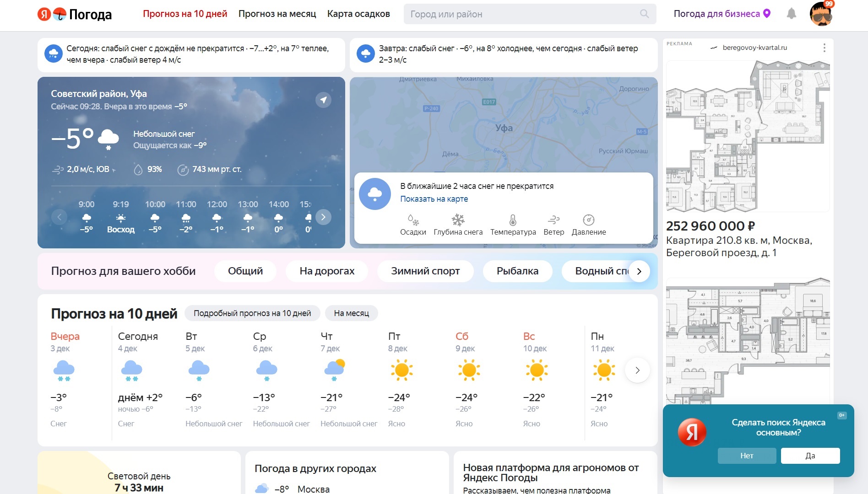
Task: Click the Уфа map area
Action: pos(504,128)
